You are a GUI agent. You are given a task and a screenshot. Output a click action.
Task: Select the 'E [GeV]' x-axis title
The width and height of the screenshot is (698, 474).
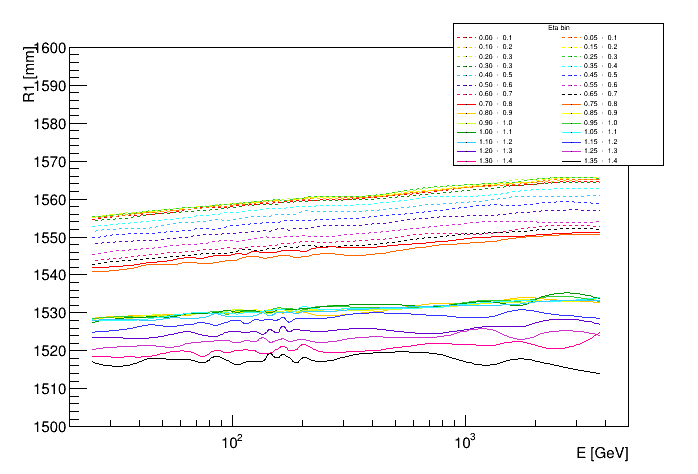[x=602, y=453]
